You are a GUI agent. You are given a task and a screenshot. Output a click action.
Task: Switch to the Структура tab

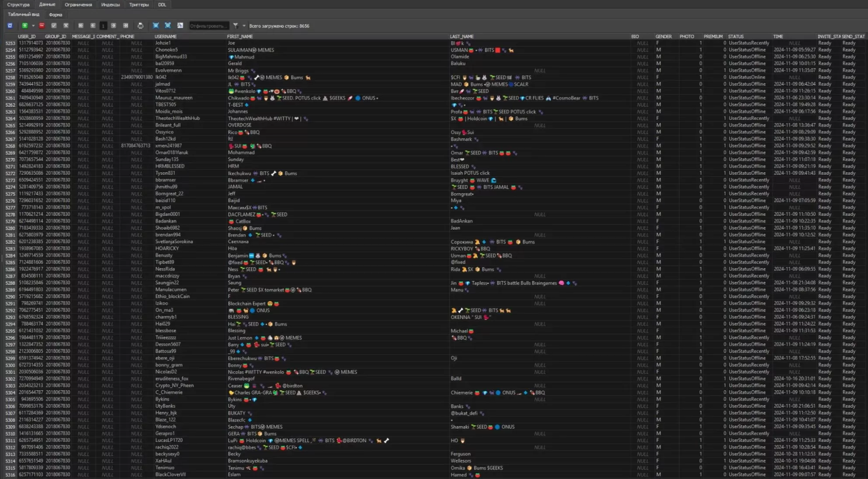pos(18,5)
